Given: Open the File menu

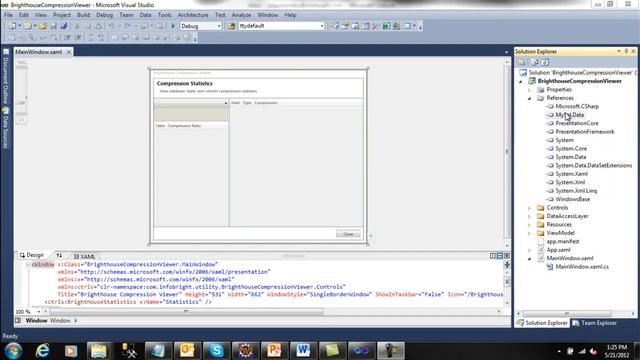Looking at the screenshot, I should [x=9, y=15].
